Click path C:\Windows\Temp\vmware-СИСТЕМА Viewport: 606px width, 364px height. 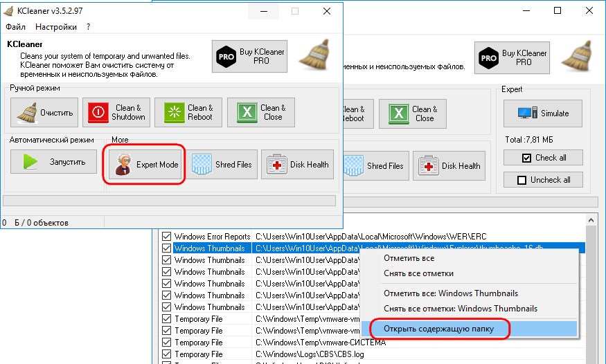321,343
